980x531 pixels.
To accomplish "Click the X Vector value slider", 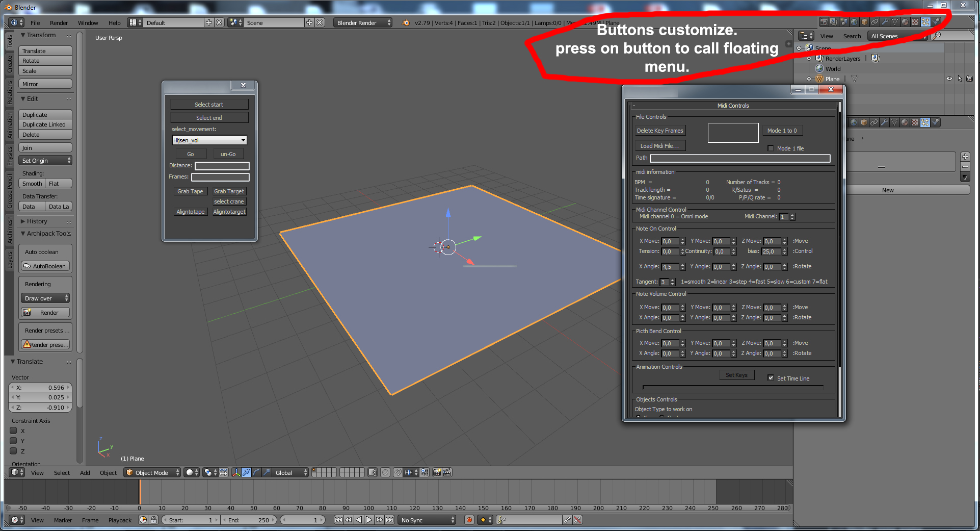I will [40, 387].
